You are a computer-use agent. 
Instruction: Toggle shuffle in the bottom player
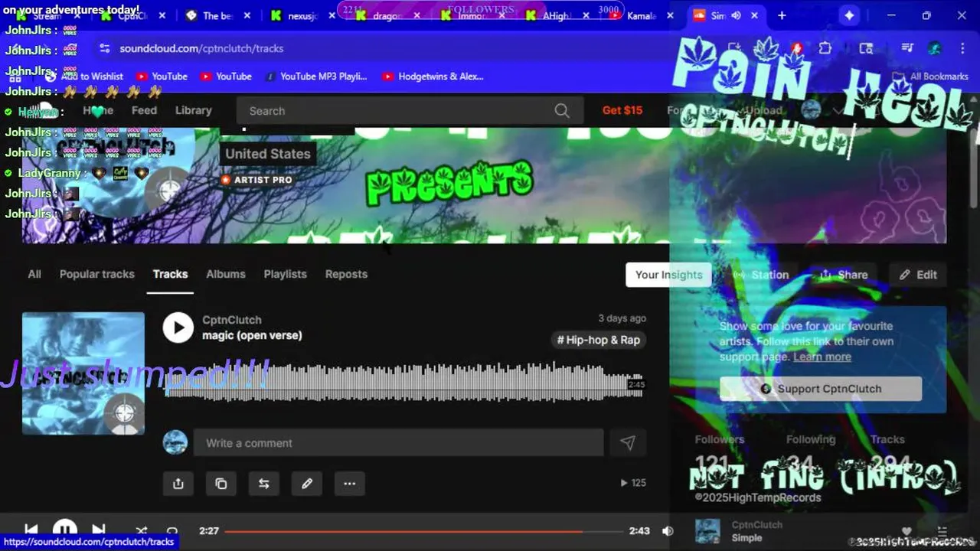[x=142, y=530]
